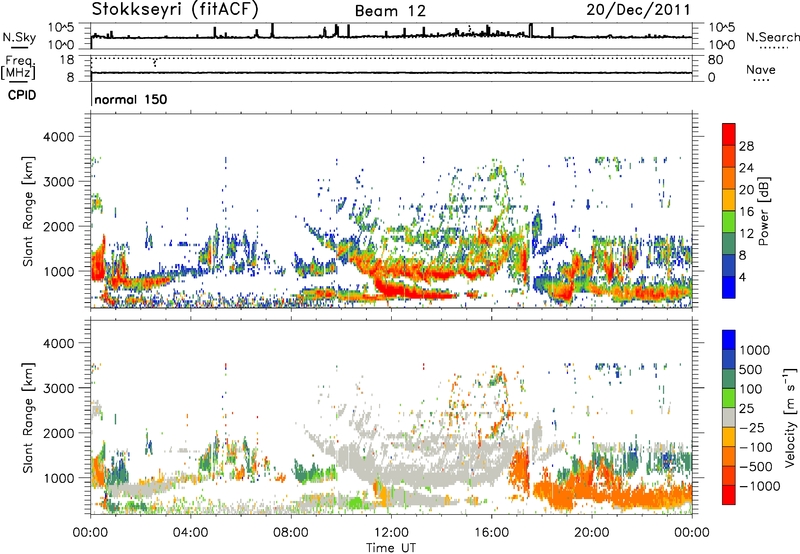Click the 1000 tick in Velocity panel
Screen dimensions: 800x554
coord(59,478)
